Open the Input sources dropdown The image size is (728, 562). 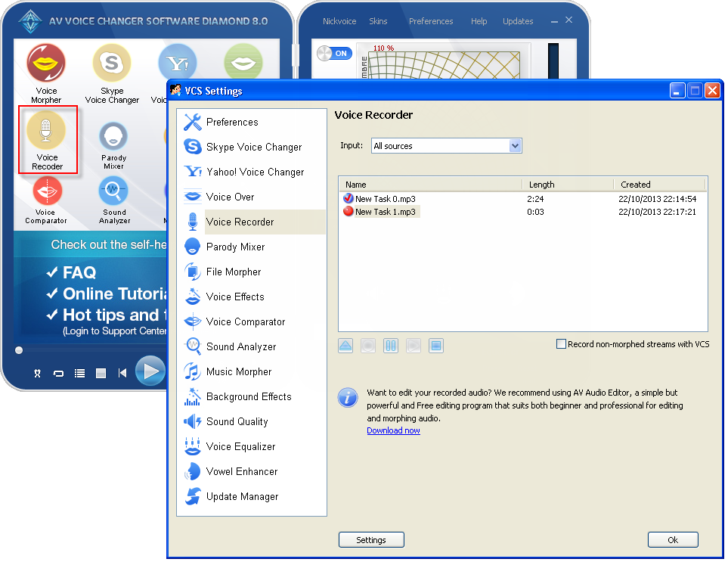point(515,145)
